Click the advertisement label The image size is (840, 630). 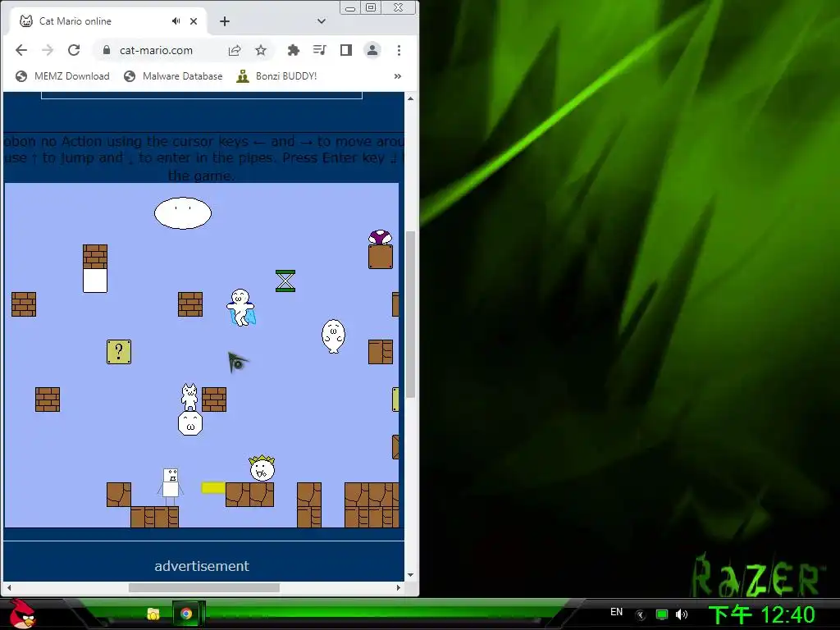point(202,566)
